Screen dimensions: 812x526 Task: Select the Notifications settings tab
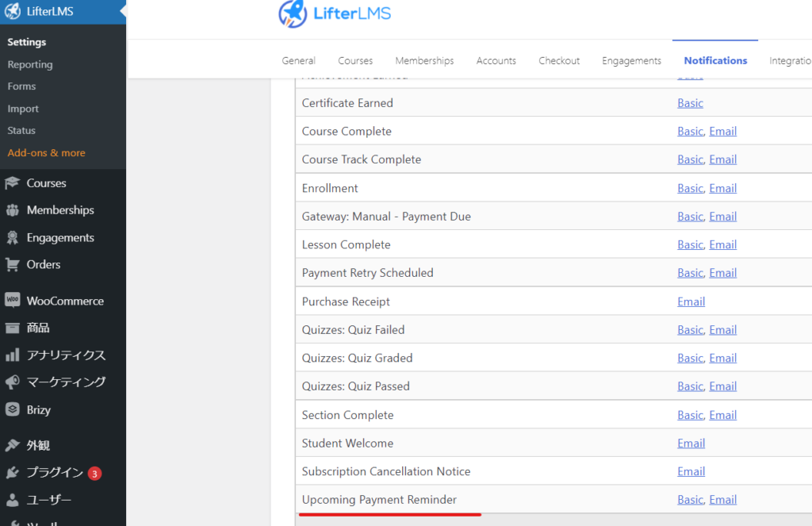click(x=716, y=60)
